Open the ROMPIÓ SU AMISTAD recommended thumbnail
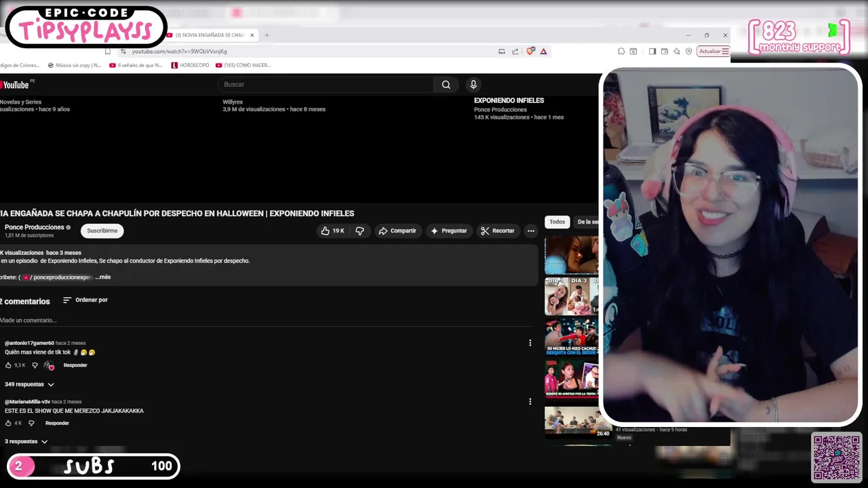 point(572,379)
